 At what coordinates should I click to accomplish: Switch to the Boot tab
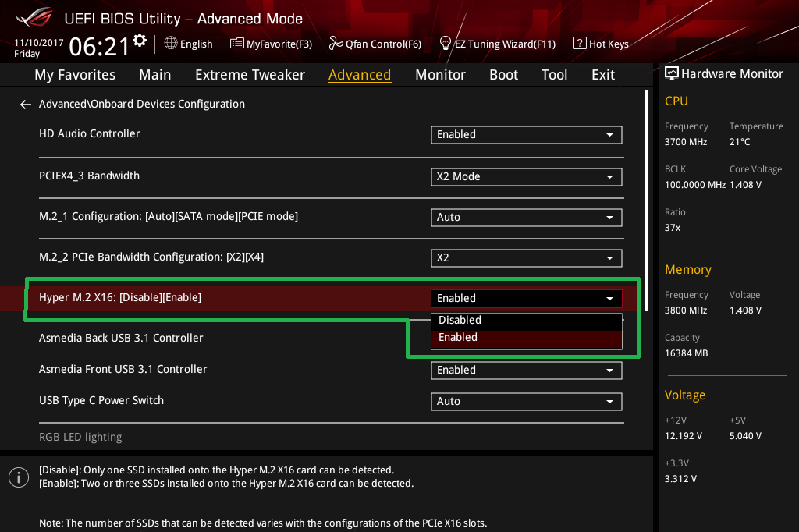click(x=503, y=75)
